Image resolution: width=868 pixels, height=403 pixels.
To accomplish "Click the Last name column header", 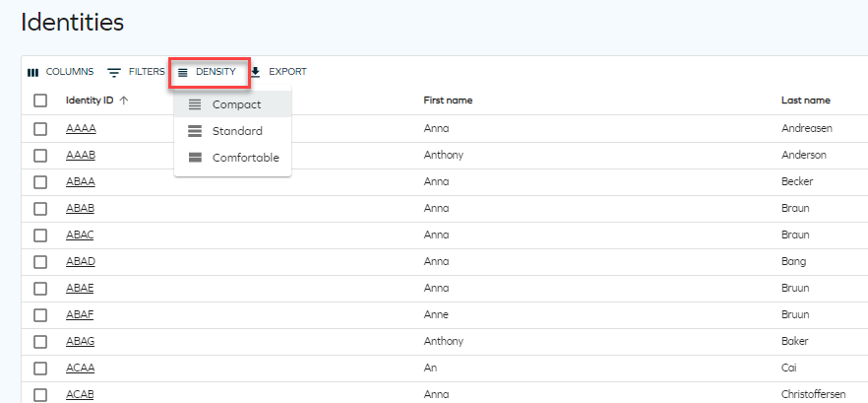I will click(805, 101).
